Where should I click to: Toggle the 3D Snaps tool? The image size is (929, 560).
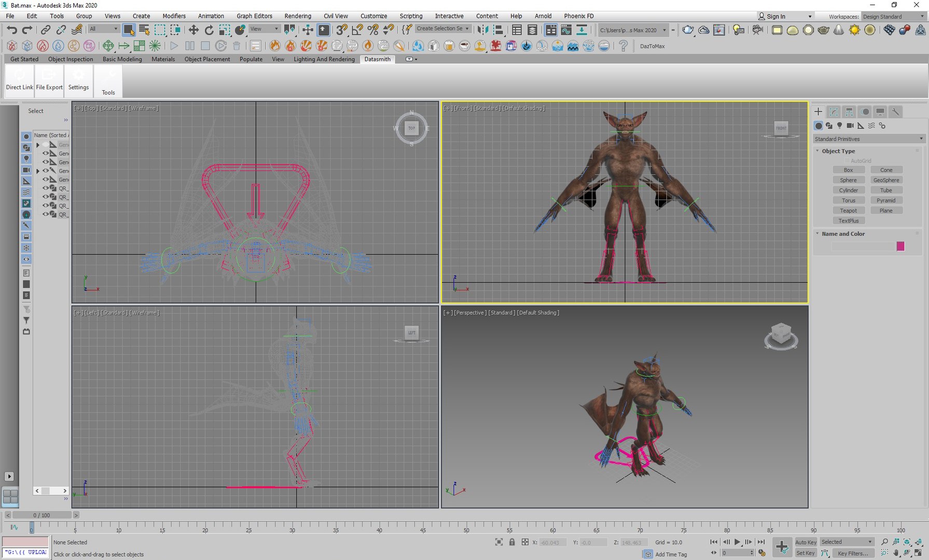point(342,30)
